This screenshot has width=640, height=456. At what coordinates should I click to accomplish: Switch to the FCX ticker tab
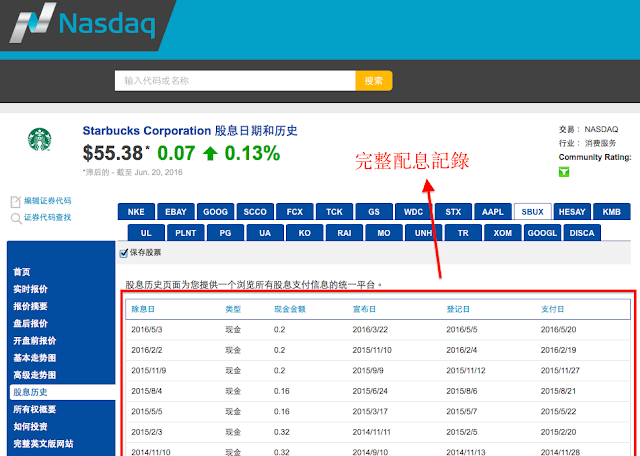pos(295,211)
